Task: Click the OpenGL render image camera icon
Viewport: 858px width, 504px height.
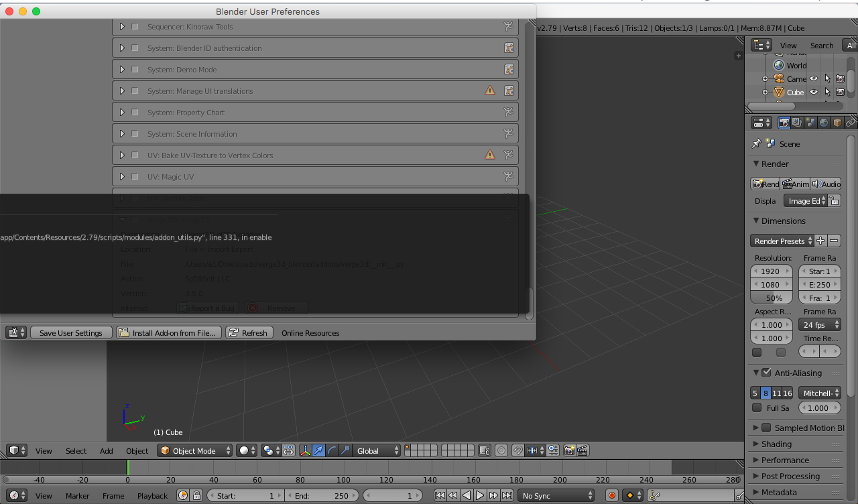Action: (x=569, y=450)
